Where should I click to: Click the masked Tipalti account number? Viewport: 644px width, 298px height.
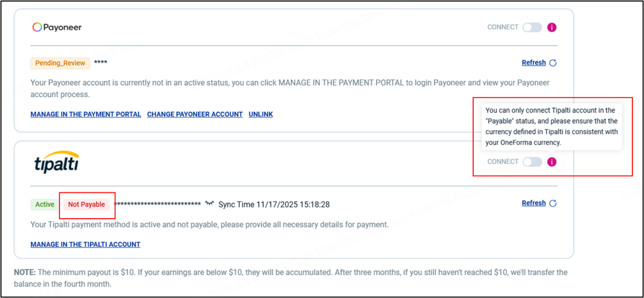pyautogui.click(x=157, y=204)
